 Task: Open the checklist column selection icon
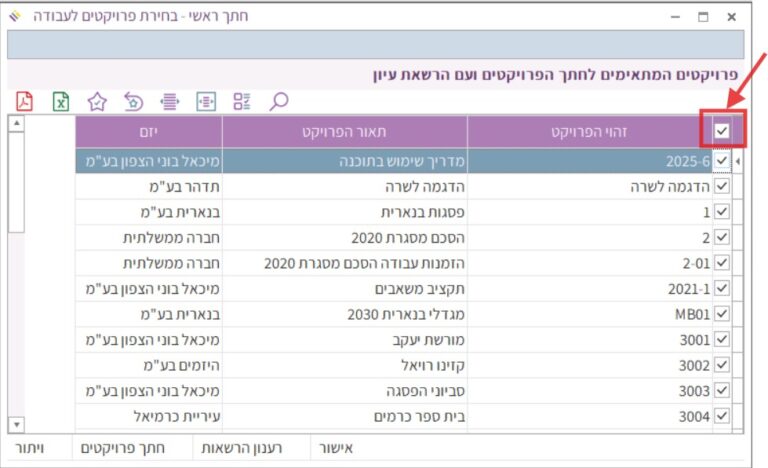point(242,101)
